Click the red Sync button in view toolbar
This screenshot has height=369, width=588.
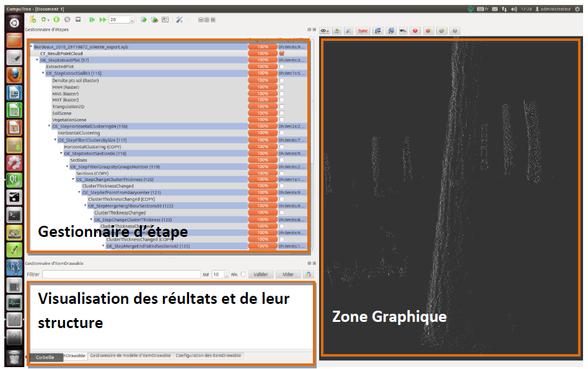pyautogui.click(x=362, y=30)
